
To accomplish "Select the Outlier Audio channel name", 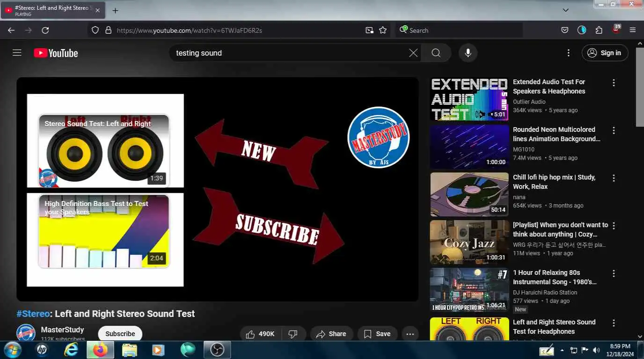I will pos(529,101).
